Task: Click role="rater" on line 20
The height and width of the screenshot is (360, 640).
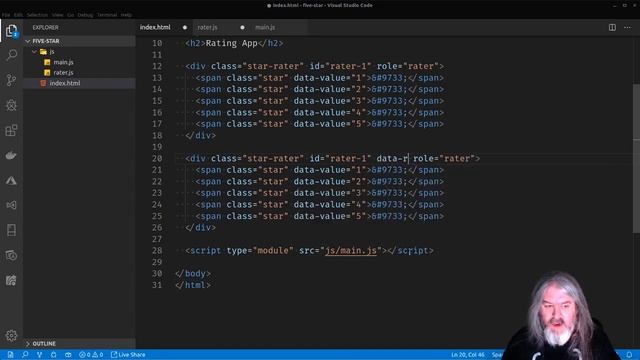Action: 444,158
